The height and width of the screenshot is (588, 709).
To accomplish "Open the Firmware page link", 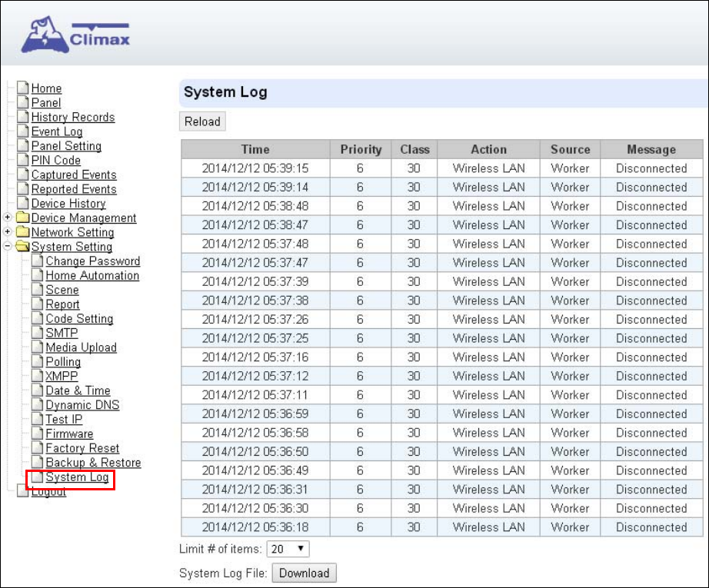I will point(70,434).
